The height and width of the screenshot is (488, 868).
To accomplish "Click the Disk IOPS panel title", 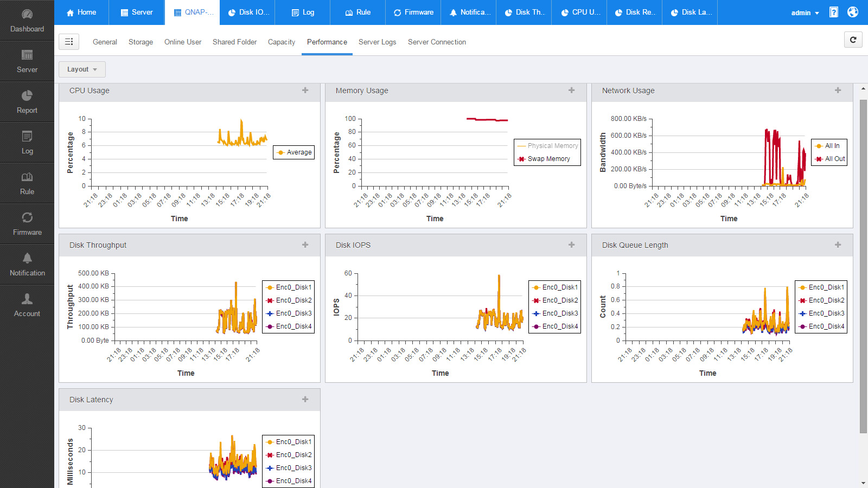I will [x=353, y=245].
